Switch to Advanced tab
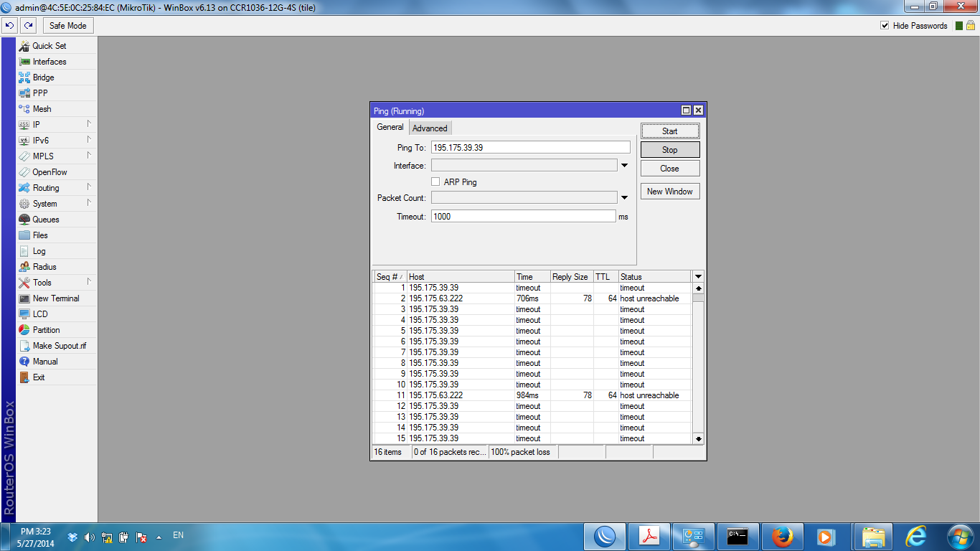 pyautogui.click(x=430, y=128)
